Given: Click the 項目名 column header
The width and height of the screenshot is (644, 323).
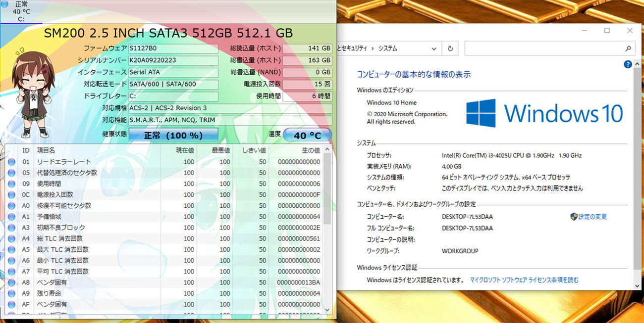Looking at the screenshot, I should (x=98, y=150).
